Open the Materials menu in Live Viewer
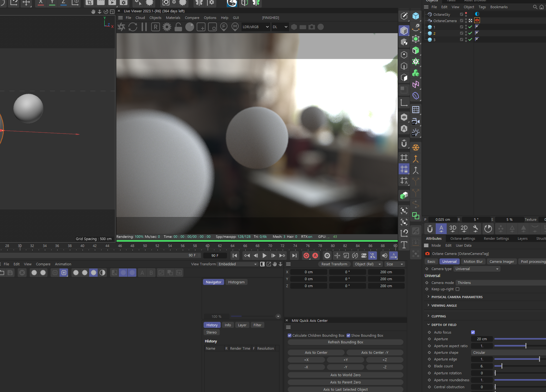546x392 pixels. pyautogui.click(x=173, y=18)
